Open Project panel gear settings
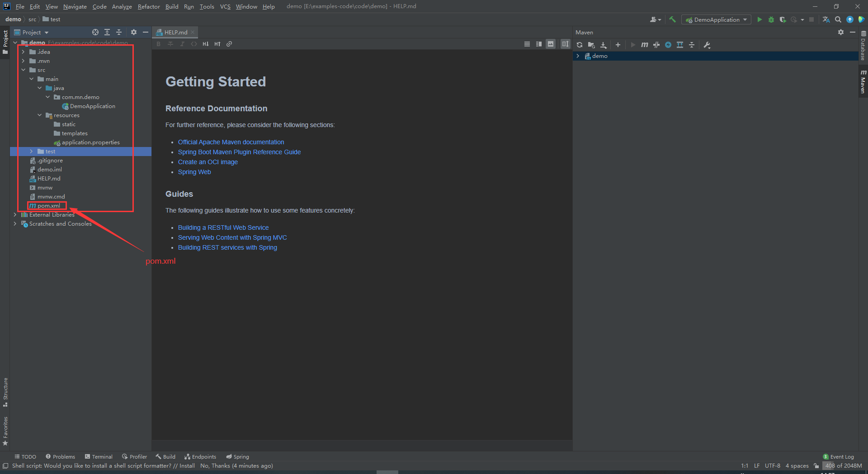The image size is (868, 474). click(134, 32)
